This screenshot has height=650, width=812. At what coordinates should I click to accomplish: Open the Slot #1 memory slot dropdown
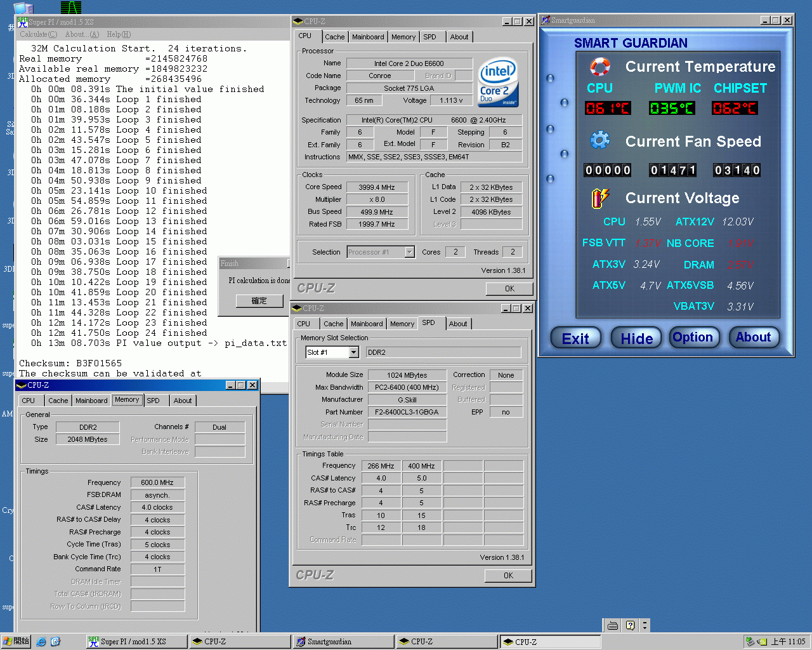pos(354,352)
